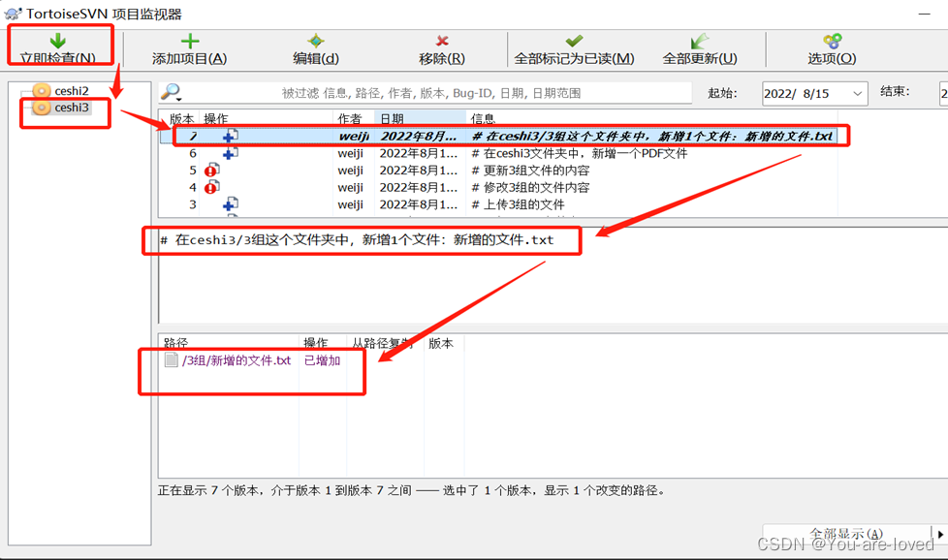Click the Show All (全部显示) button
This screenshot has width=948, height=560.
click(x=846, y=534)
